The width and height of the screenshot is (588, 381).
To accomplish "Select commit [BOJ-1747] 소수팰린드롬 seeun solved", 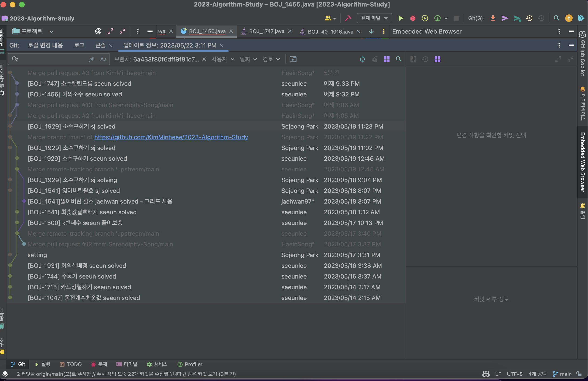I will coord(206,83).
